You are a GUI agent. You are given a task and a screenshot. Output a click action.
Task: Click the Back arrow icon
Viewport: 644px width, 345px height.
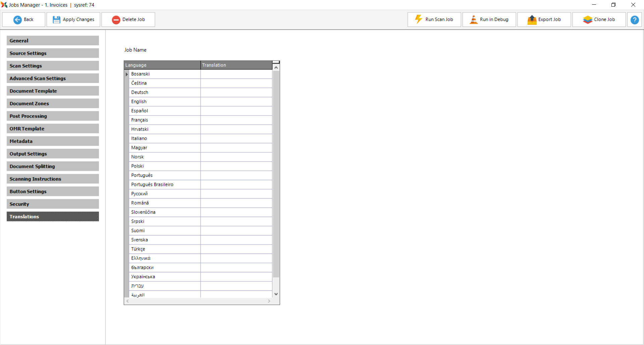click(x=17, y=20)
